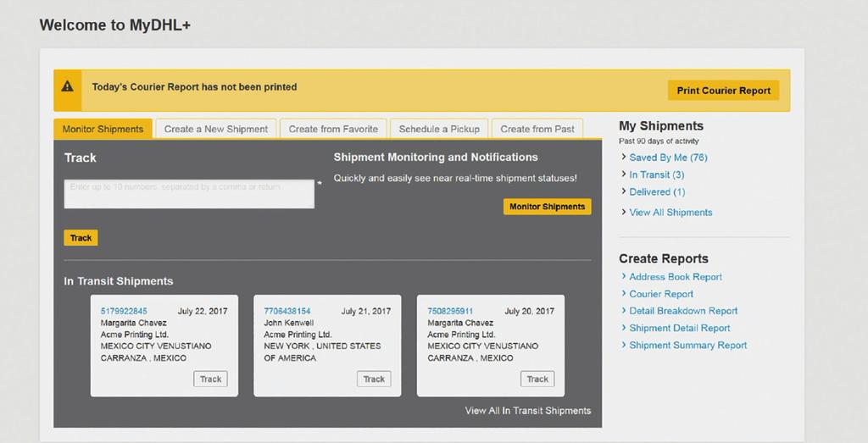Click the chevron beside Saved By Me

tap(624, 157)
